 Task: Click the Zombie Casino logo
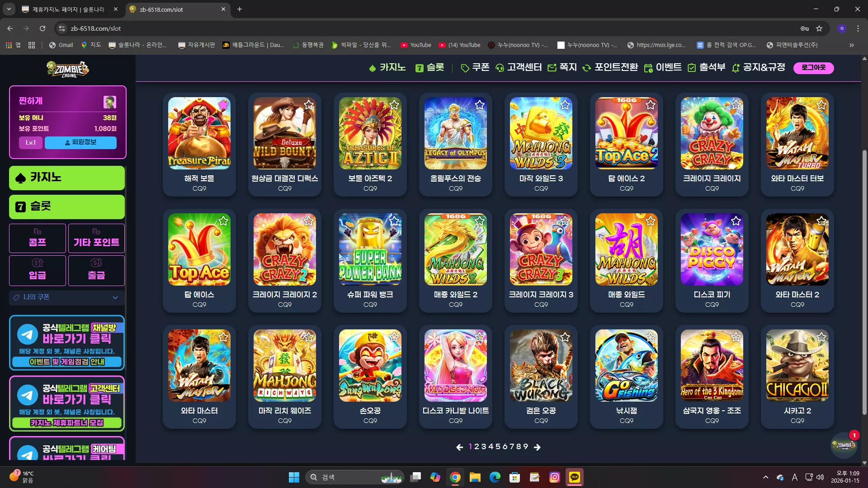pyautogui.click(x=68, y=69)
